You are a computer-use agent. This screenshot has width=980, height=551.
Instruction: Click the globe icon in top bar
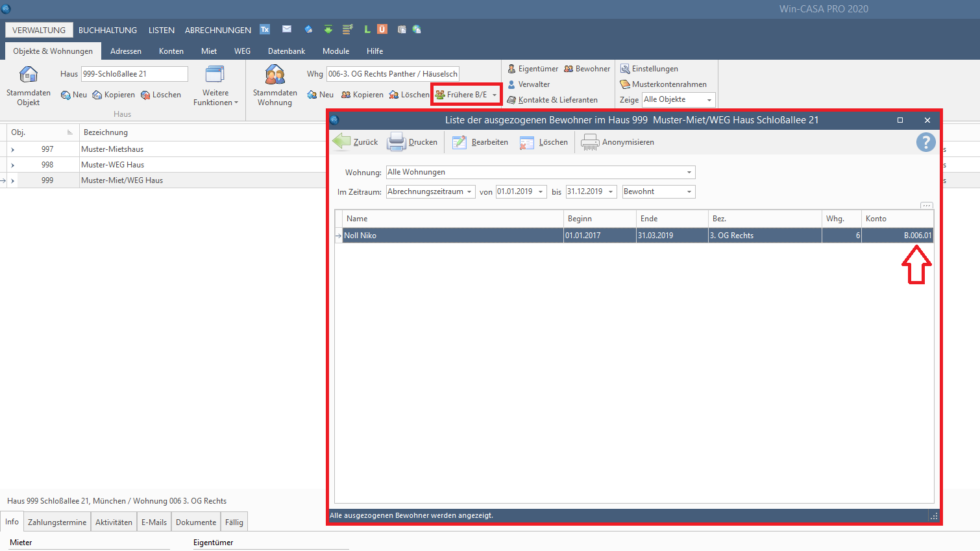pyautogui.click(x=417, y=29)
